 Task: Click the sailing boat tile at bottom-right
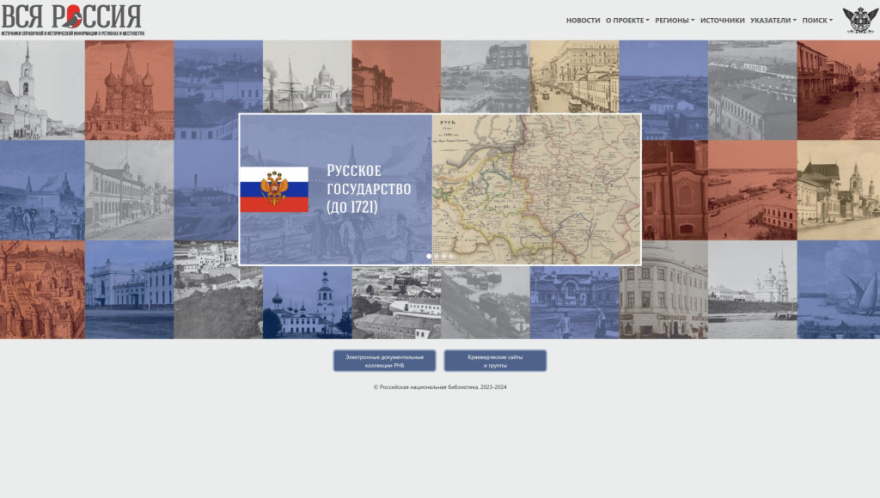[x=838, y=289]
